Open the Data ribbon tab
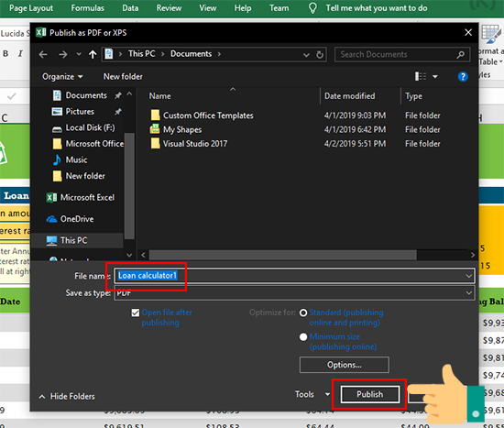The image size is (504, 428). pyautogui.click(x=130, y=8)
